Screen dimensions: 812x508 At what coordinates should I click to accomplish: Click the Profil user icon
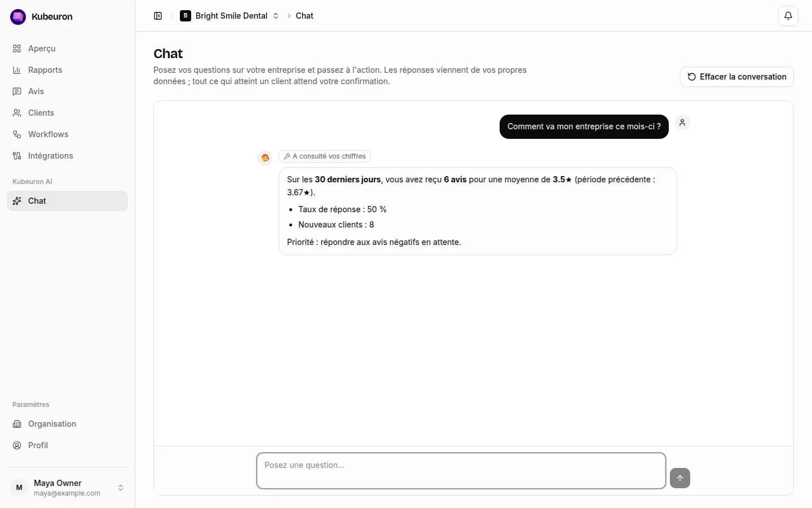pos(17,445)
